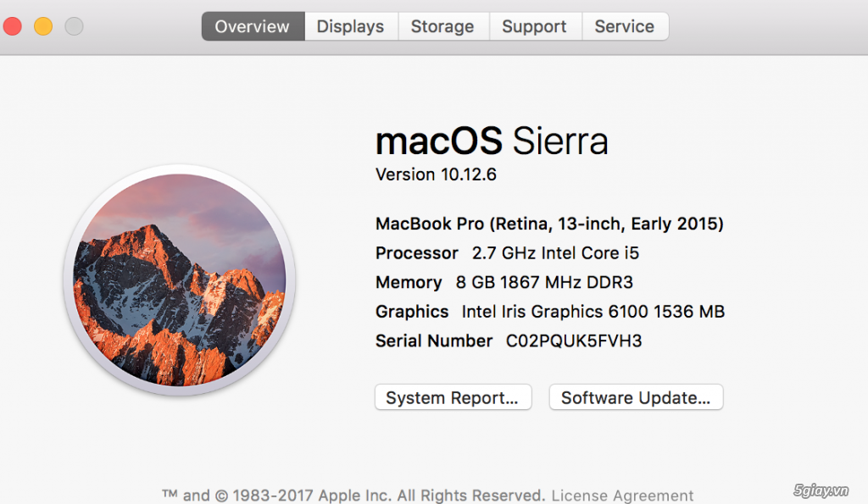
Task: Select the Overview tab
Action: coord(252,26)
